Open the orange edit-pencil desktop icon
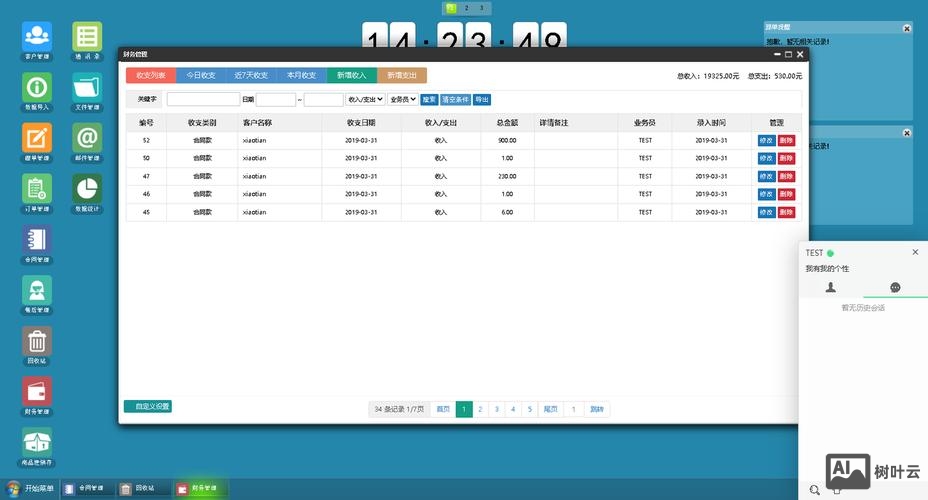 (37, 138)
